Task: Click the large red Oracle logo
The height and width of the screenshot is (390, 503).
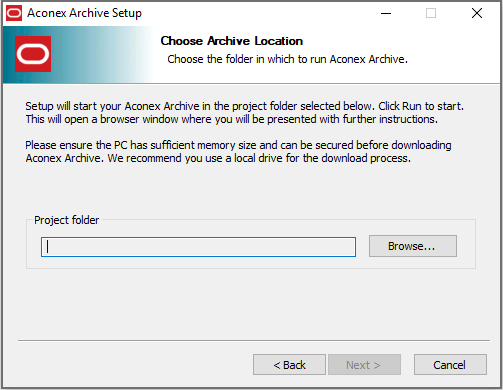Action: click(33, 54)
